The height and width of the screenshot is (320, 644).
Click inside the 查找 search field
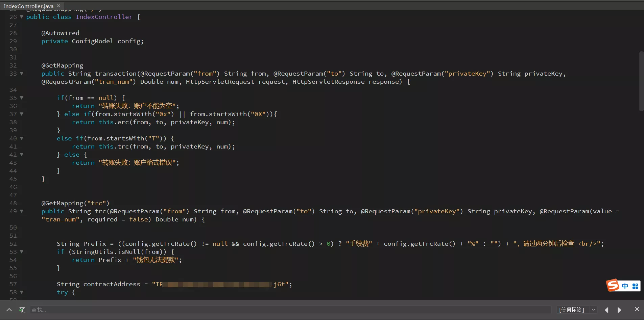coord(135,310)
